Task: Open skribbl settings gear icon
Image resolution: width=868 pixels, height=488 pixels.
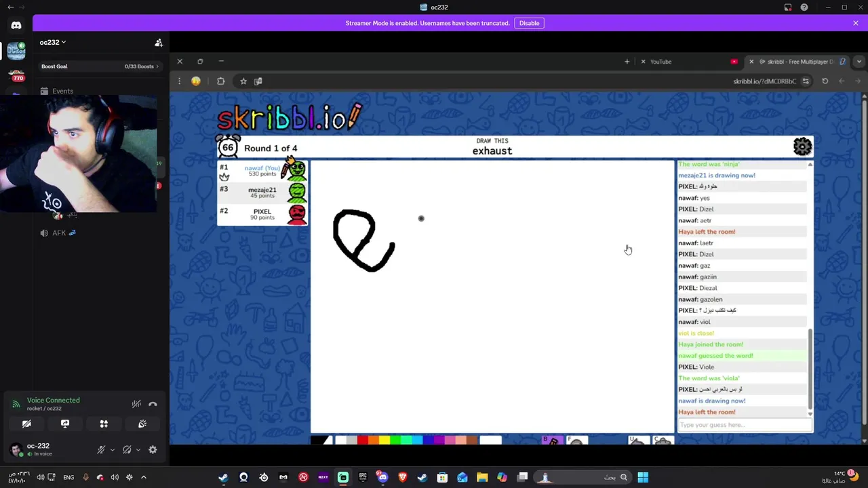Action: click(802, 146)
